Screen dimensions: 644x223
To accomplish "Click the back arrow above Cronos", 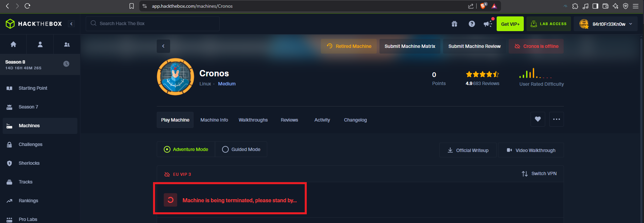I will click(x=163, y=46).
